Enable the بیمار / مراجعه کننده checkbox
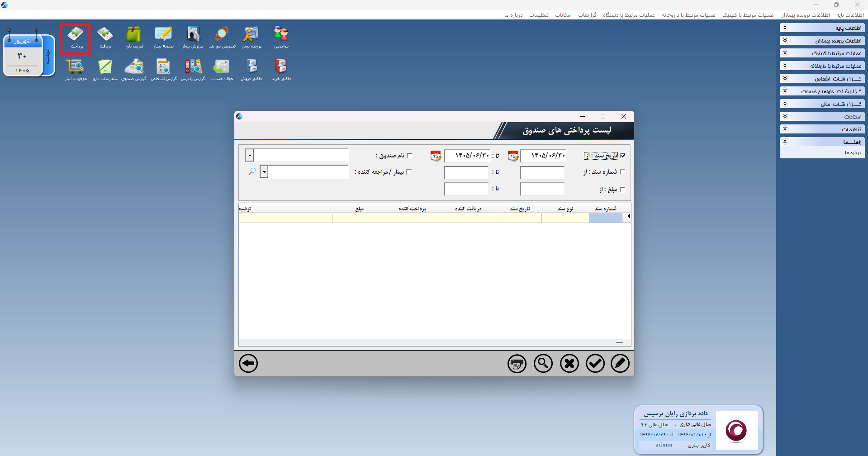Image resolution: width=868 pixels, height=456 pixels. [x=409, y=172]
